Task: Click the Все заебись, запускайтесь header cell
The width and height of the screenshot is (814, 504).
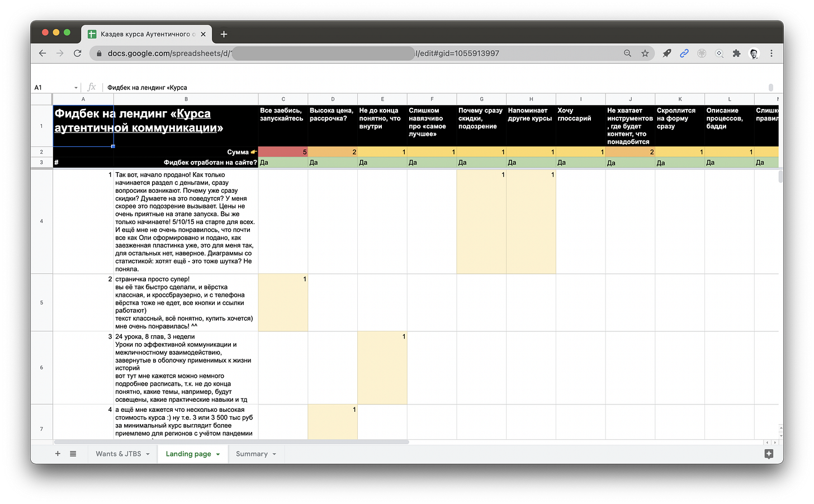Action: point(283,126)
